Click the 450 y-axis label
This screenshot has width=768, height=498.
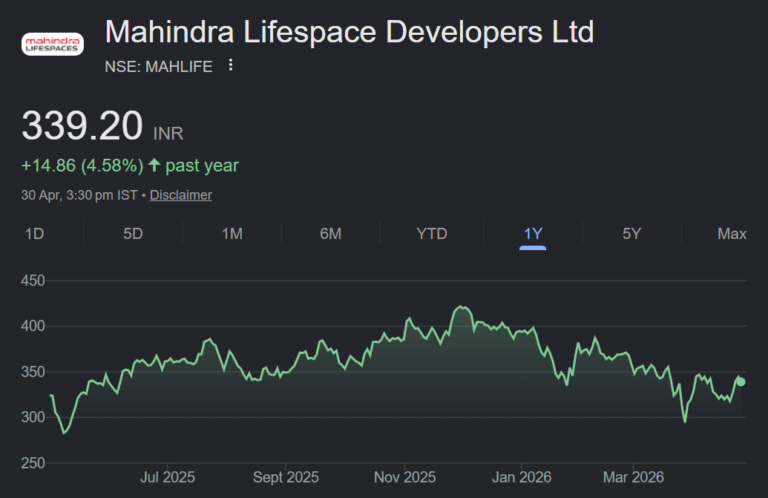(x=33, y=281)
